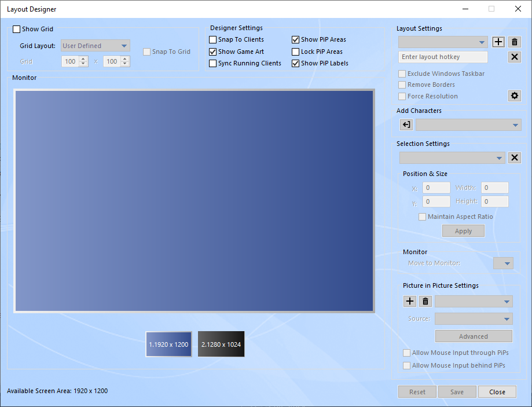
Task: Expand the Add Characters dropdown
Action: pyautogui.click(x=468, y=125)
